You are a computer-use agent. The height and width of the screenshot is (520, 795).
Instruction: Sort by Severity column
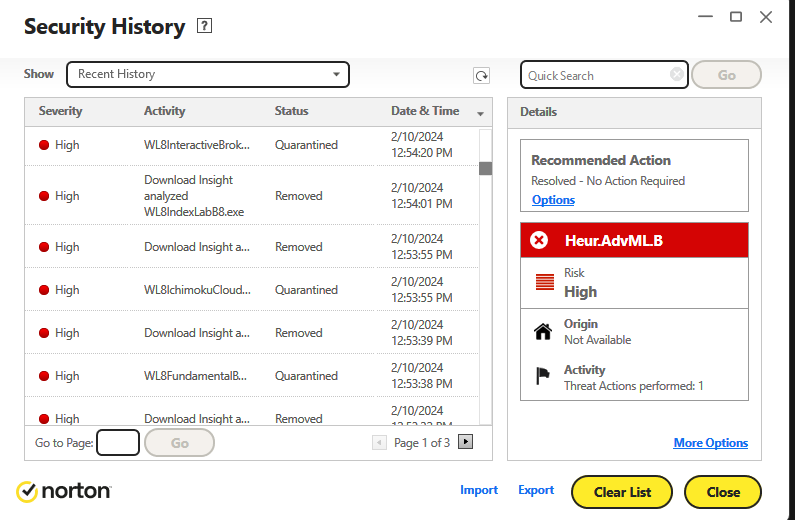(60, 111)
